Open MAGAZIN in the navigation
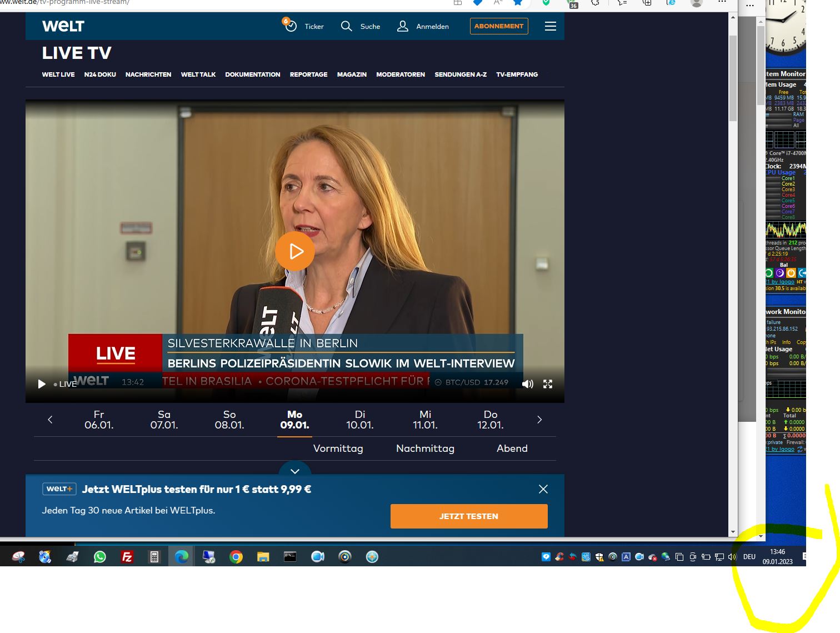Screen dimensions: 840x633 click(352, 74)
